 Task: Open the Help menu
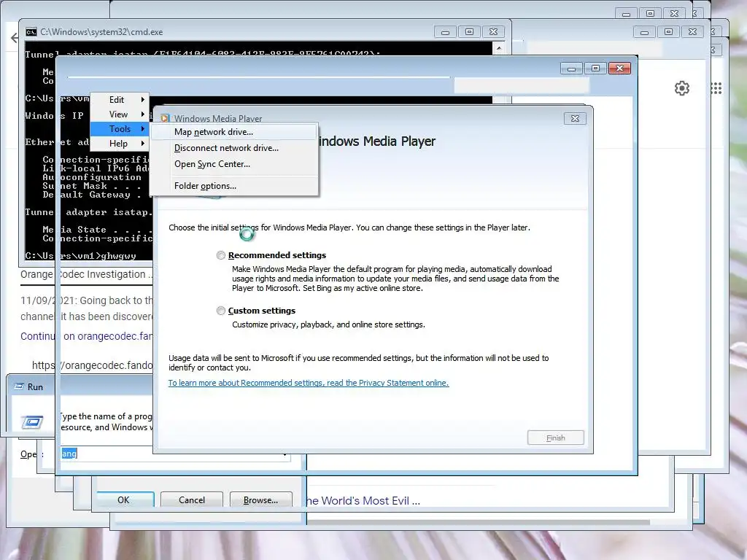[118, 144]
